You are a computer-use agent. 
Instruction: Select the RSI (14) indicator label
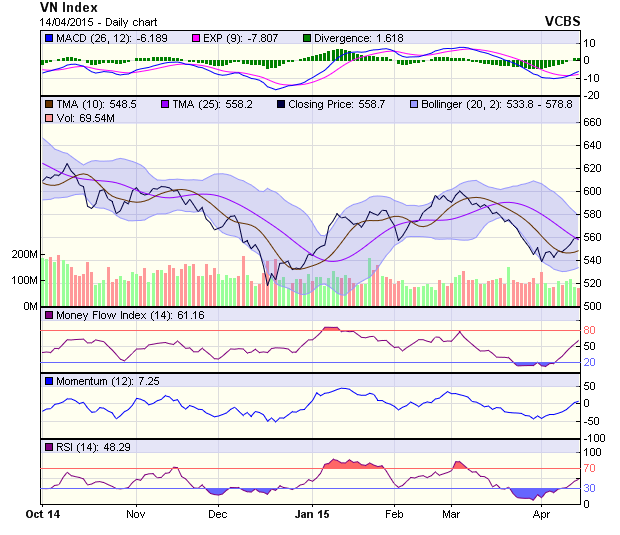point(83,447)
